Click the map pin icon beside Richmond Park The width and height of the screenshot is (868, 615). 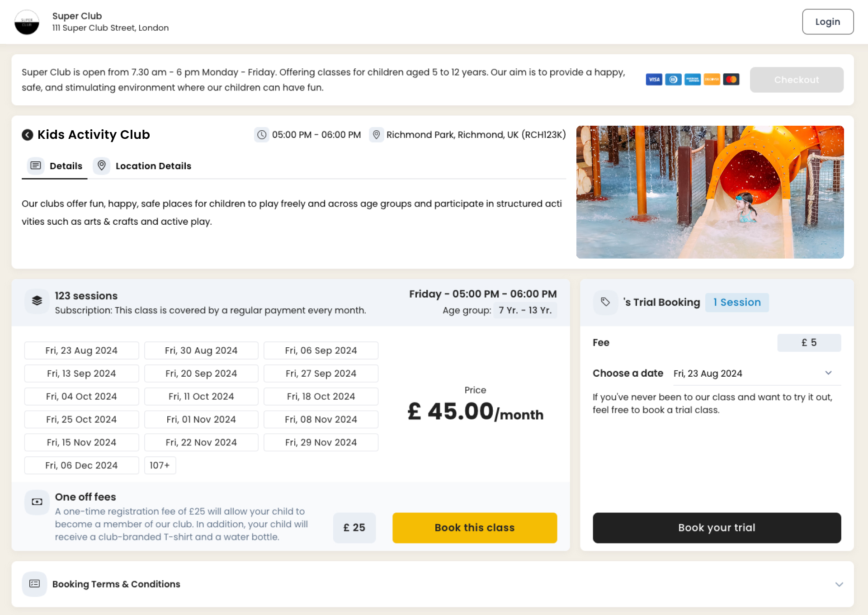[376, 135]
